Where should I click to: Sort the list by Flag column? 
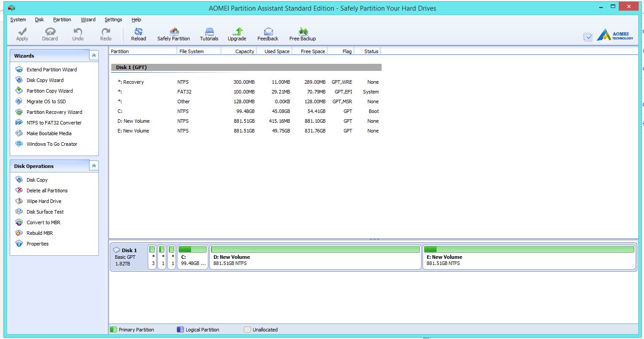(x=340, y=51)
